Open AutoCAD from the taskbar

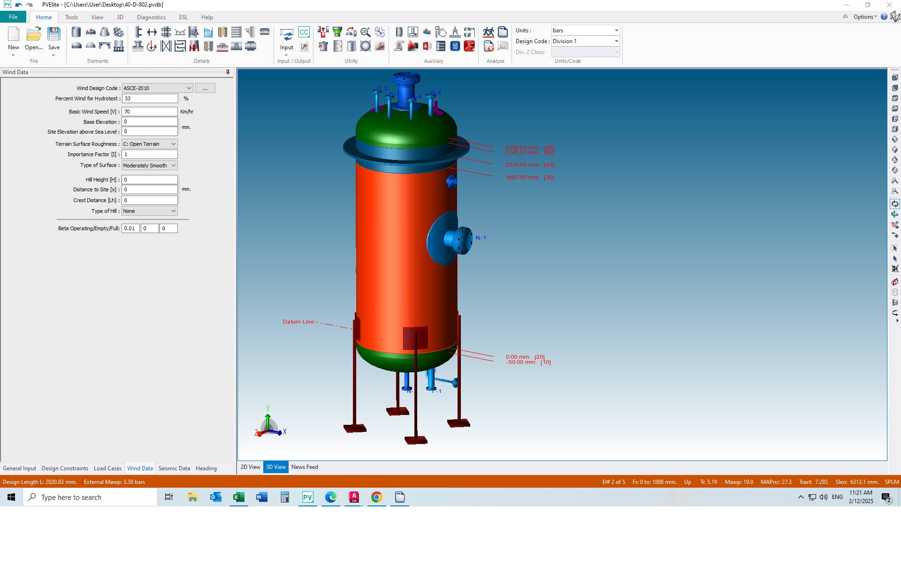(354, 497)
